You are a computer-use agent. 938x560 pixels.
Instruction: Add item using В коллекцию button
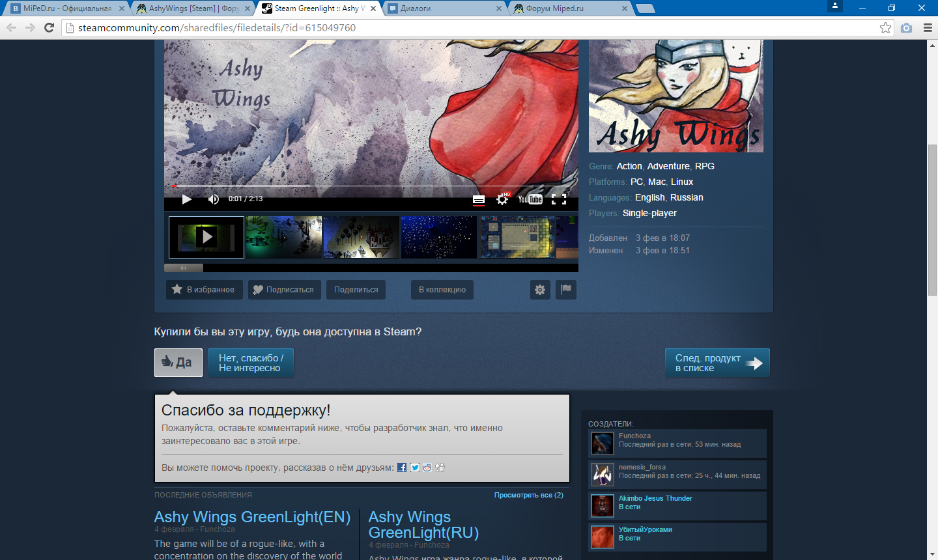[442, 290]
